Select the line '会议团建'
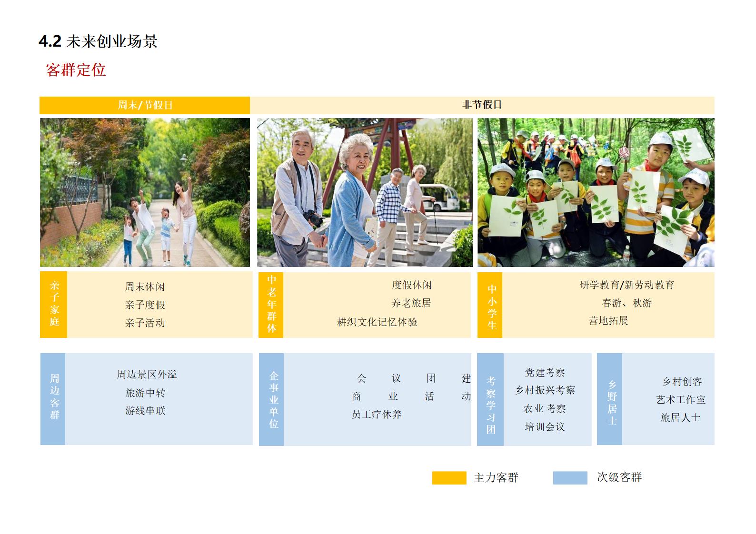Viewport: 756px width, 534px height. point(414,378)
